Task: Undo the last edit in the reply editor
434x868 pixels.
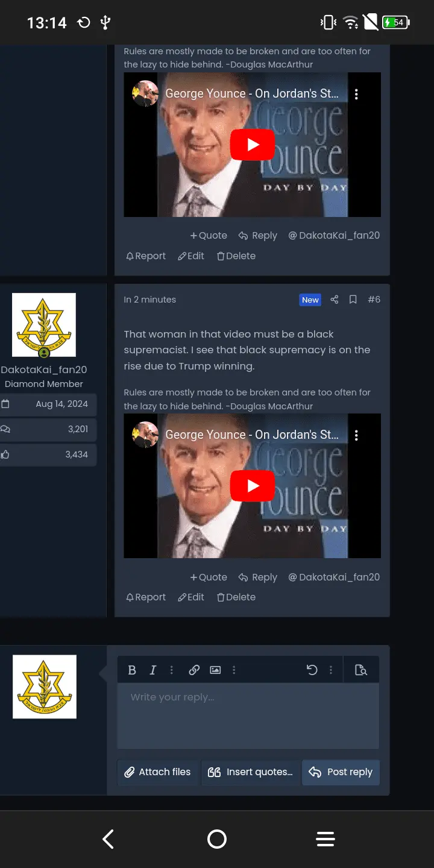Action: pyautogui.click(x=312, y=670)
